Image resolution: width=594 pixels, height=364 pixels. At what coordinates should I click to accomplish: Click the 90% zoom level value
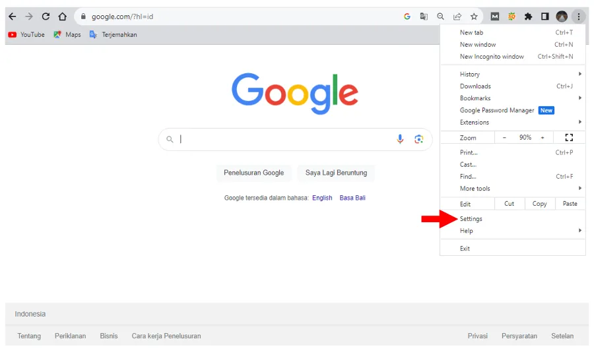[525, 137]
